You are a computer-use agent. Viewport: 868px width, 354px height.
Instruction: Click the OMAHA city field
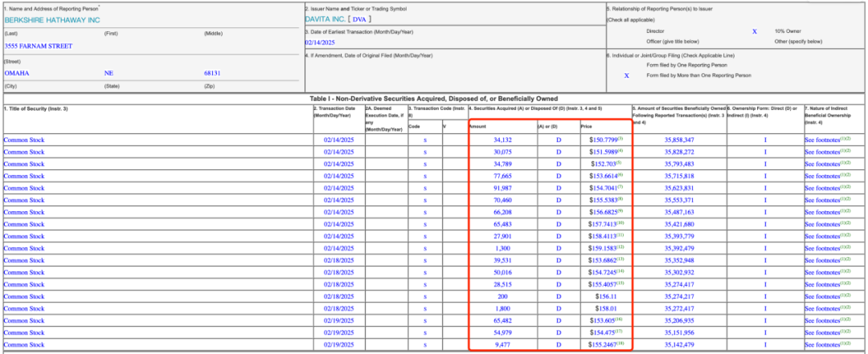point(18,73)
